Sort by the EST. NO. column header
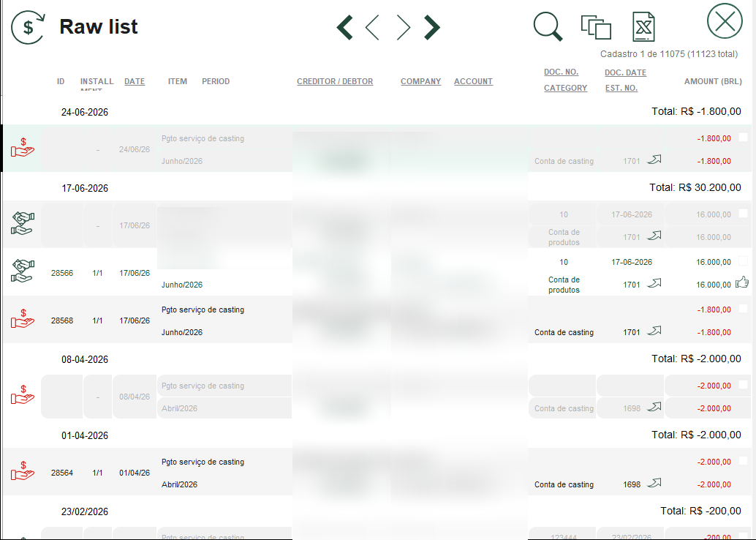The width and height of the screenshot is (756, 540). pos(621,88)
